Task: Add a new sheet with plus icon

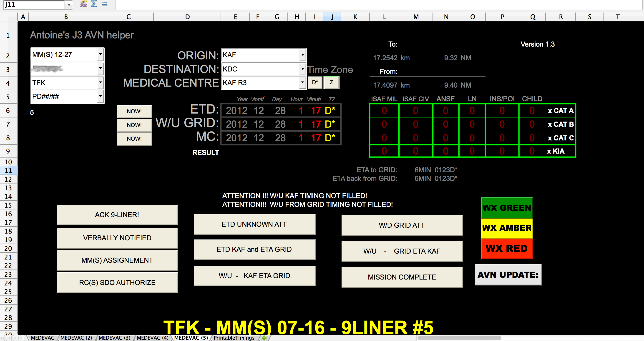Action: (x=264, y=338)
